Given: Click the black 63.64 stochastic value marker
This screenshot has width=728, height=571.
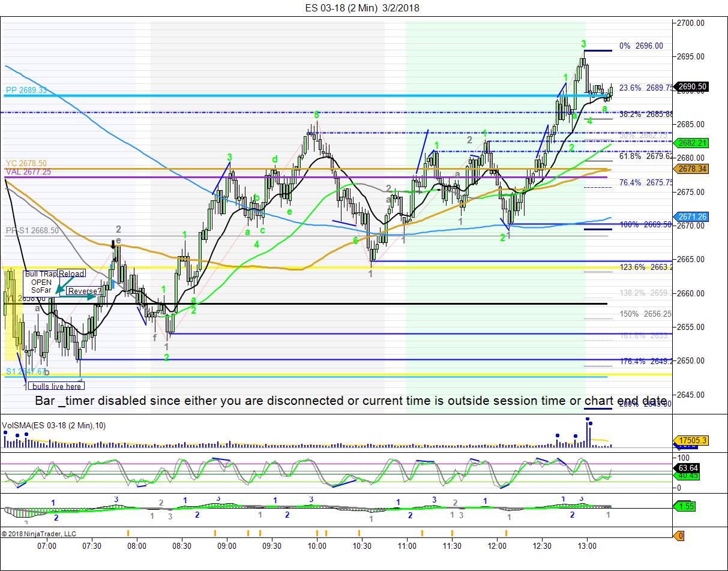Looking at the screenshot, I should coord(687,467).
